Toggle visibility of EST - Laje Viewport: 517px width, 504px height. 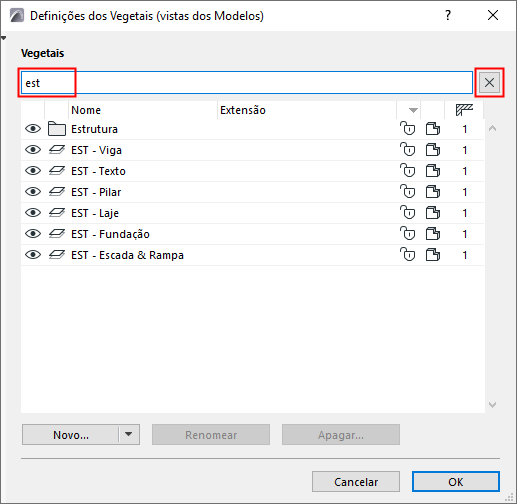pyautogui.click(x=33, y=213)
